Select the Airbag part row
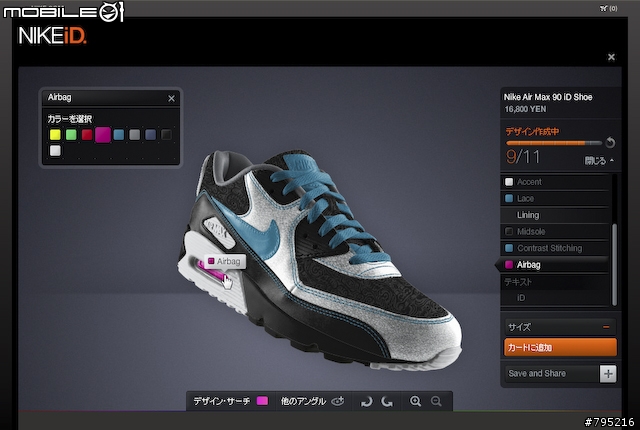This screenshot has height=430, width=640. tap(553, 265)
